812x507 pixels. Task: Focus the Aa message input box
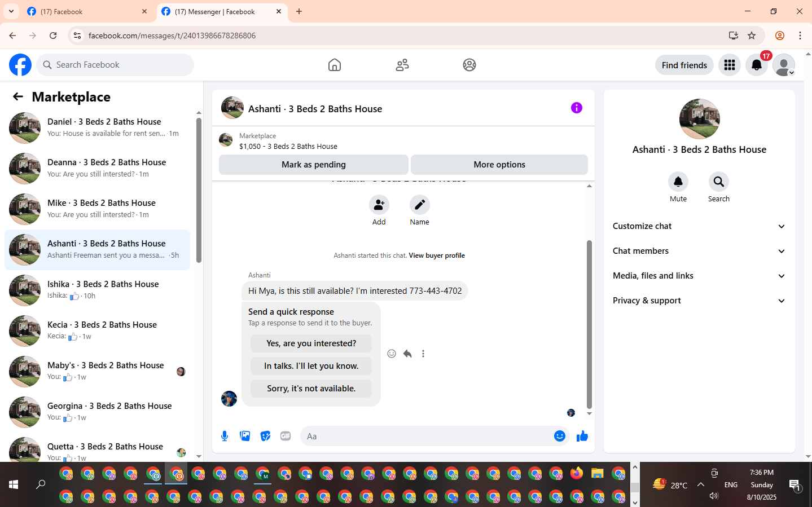pos(427,436)
